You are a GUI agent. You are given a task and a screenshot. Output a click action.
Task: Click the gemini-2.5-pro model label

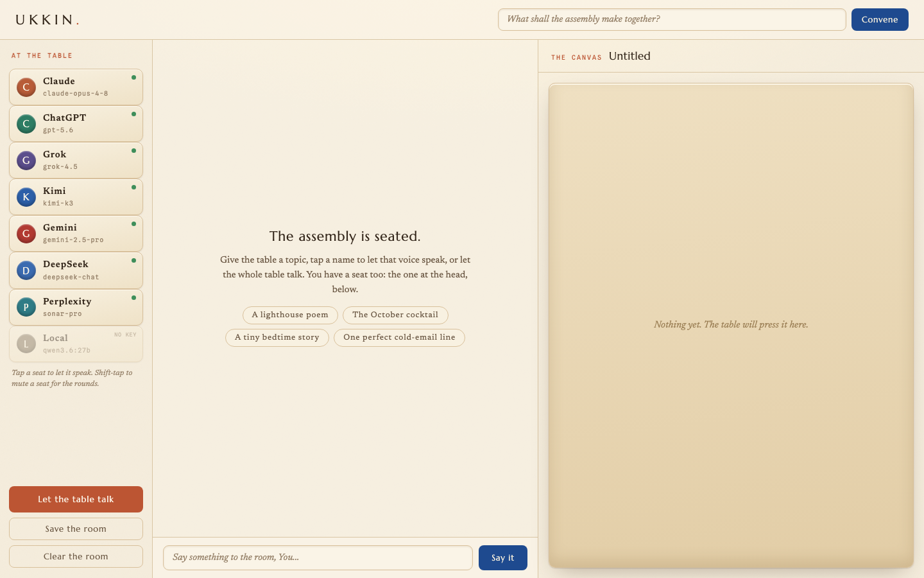point(73,240)
